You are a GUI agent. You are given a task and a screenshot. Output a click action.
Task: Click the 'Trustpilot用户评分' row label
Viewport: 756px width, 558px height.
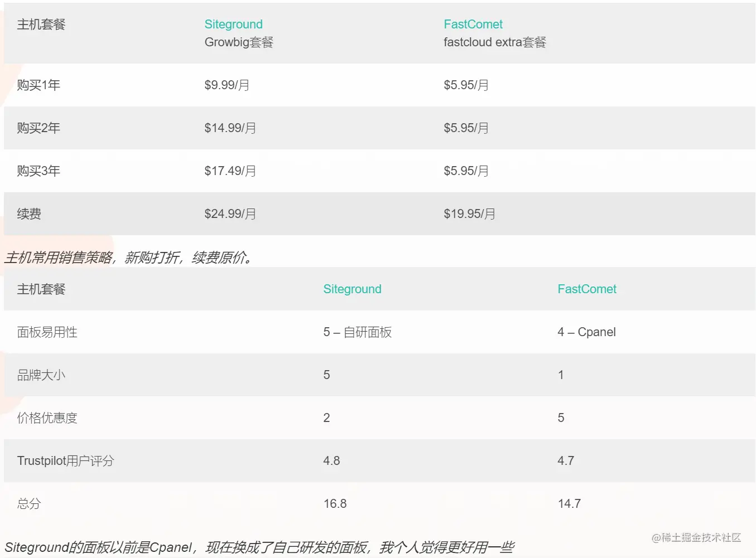pos(66,461)
